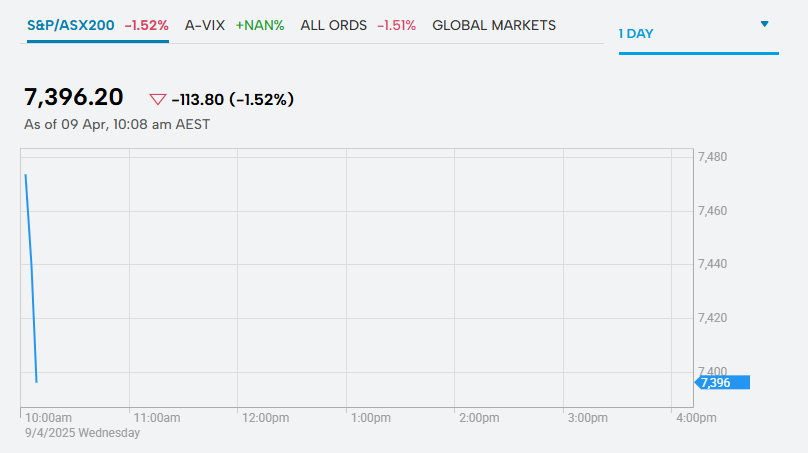Click the 9/4/2025 Wednesday date label

(x=82, y=433)
